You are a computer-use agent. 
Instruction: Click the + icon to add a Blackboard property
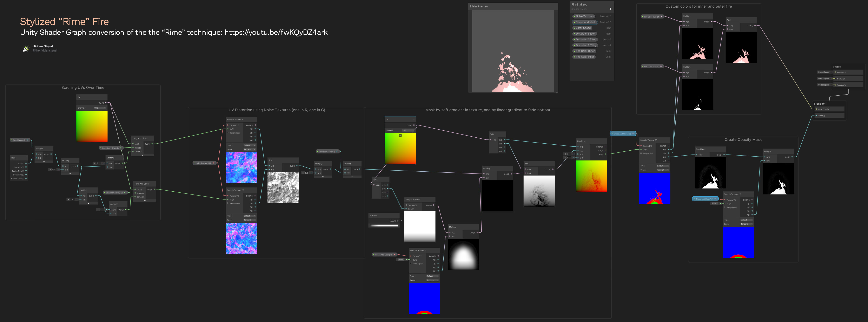[610, 8]
